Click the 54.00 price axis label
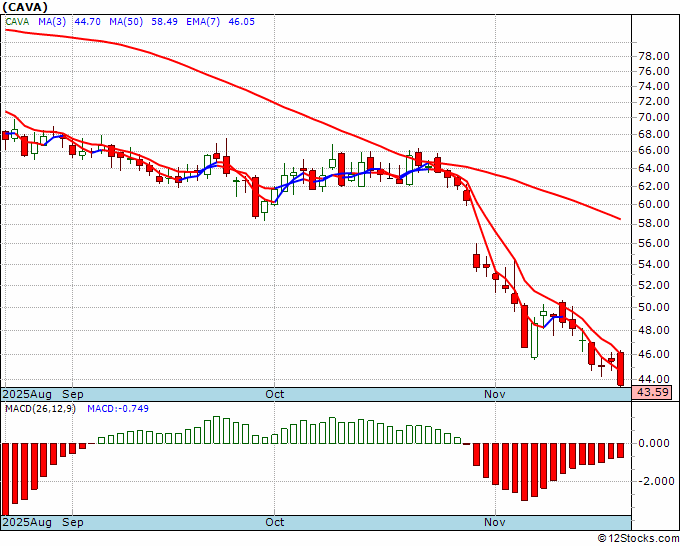 [x=654, y=264]
